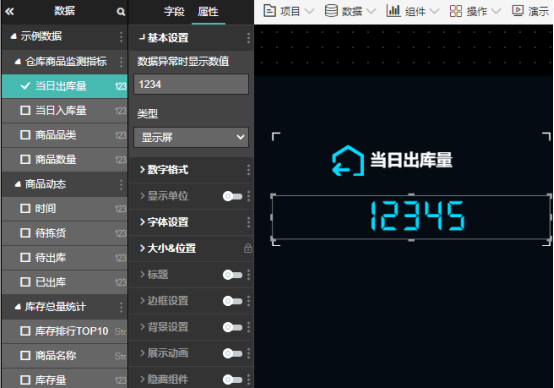Collapse the 基本设置 section
The height and width of the screenshot is (388, 554).
point(142,37)
